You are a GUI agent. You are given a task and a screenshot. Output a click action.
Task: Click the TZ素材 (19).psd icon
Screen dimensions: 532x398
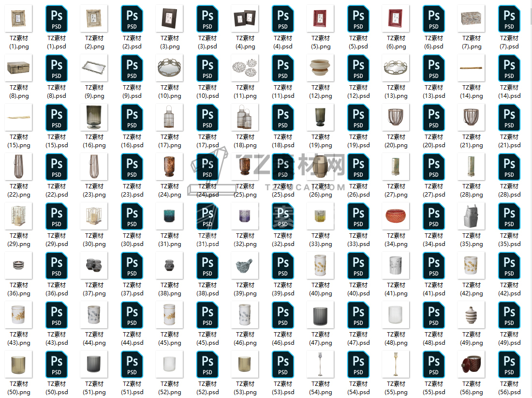[x=358, y=118]
